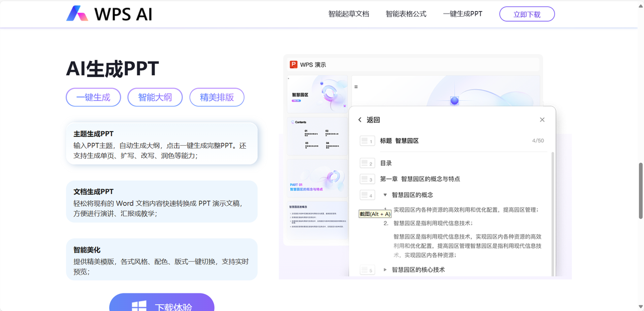This screenshot has width=644, height=311.
Task: Select the 文档生成PPT card
Action: (162, 201)
